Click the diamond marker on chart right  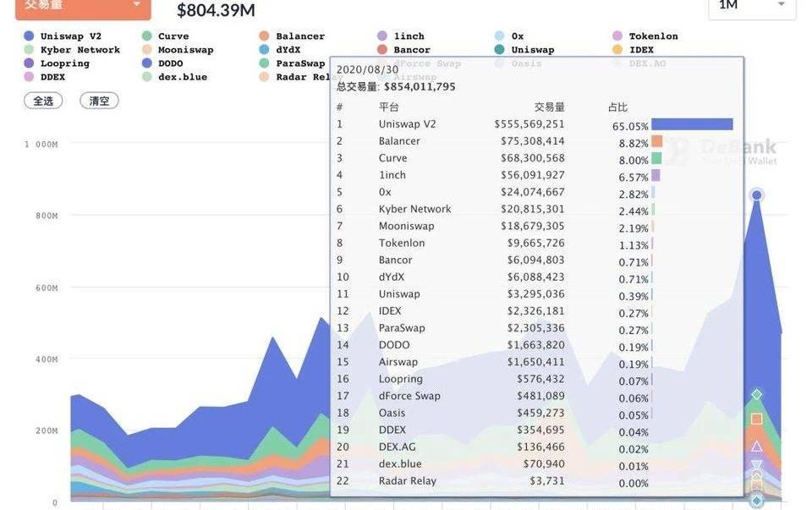tap(756, 394)
